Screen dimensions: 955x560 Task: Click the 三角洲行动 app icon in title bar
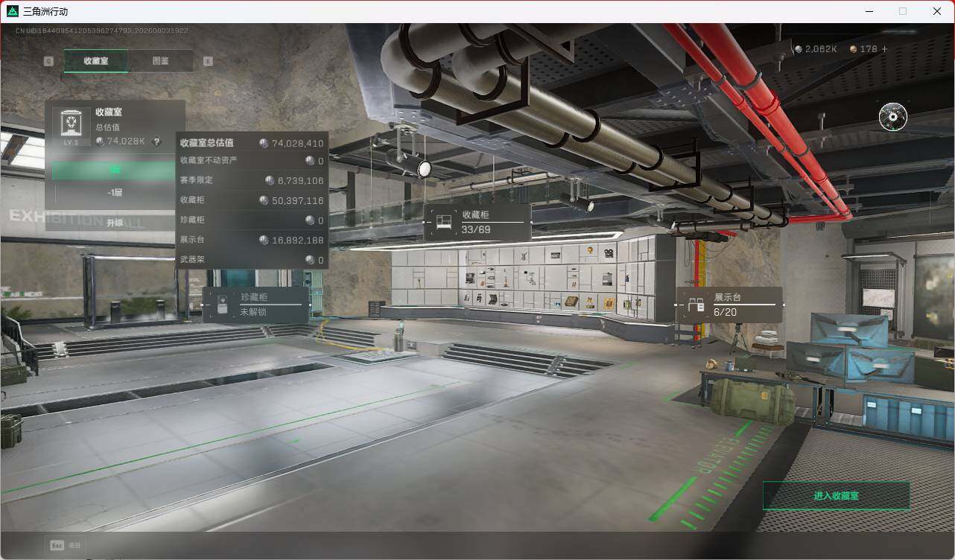click(x=13, y=11)
